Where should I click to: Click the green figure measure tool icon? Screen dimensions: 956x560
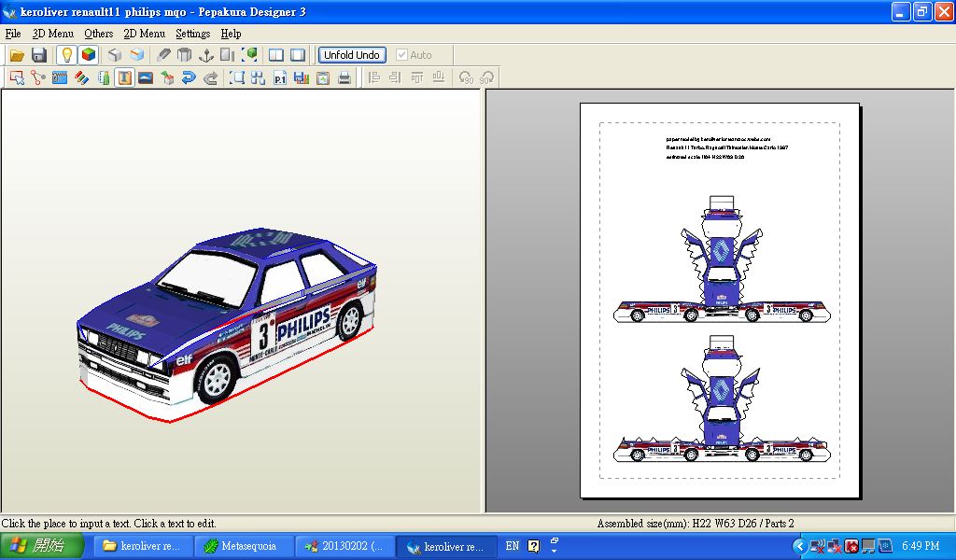(x=103, y=78)
